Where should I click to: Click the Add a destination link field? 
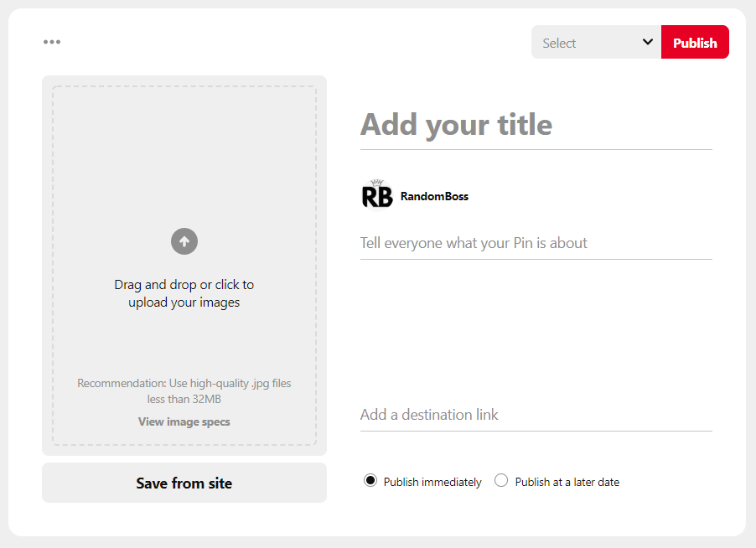pos(536,415)
